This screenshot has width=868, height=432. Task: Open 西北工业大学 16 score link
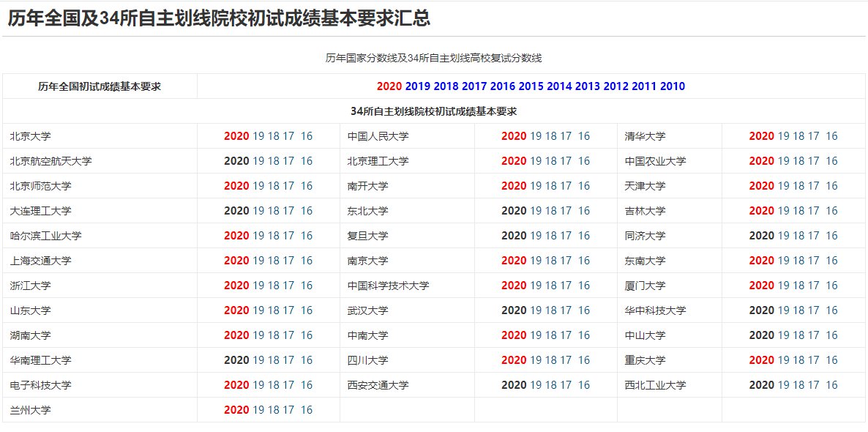832,385
